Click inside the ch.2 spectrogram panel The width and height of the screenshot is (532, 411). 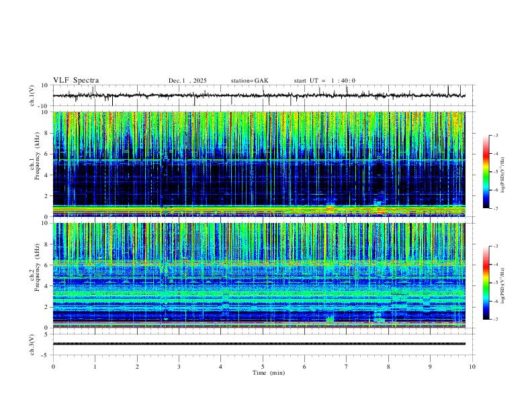coord(259,275)
